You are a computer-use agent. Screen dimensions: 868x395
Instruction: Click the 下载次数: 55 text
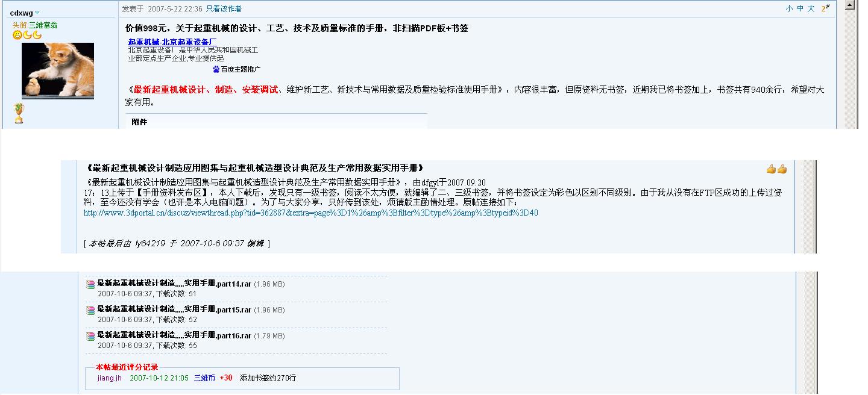pyautogui.click(x=177, y=346)
